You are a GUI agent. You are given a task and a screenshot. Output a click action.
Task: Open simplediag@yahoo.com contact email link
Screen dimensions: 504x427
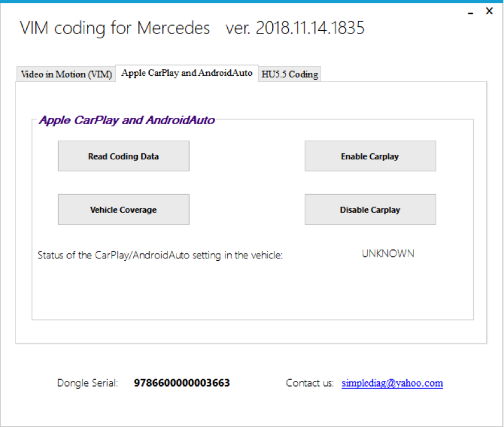coord(392,383)
